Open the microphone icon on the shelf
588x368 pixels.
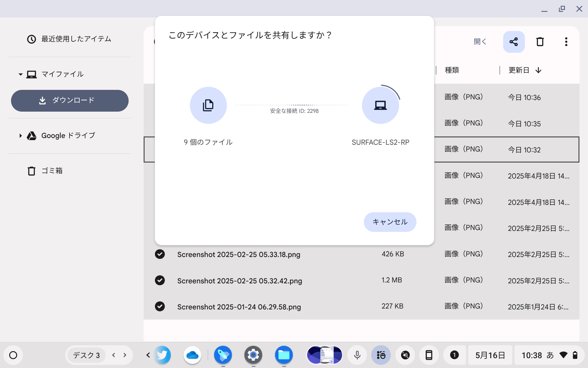coord(357,355)
